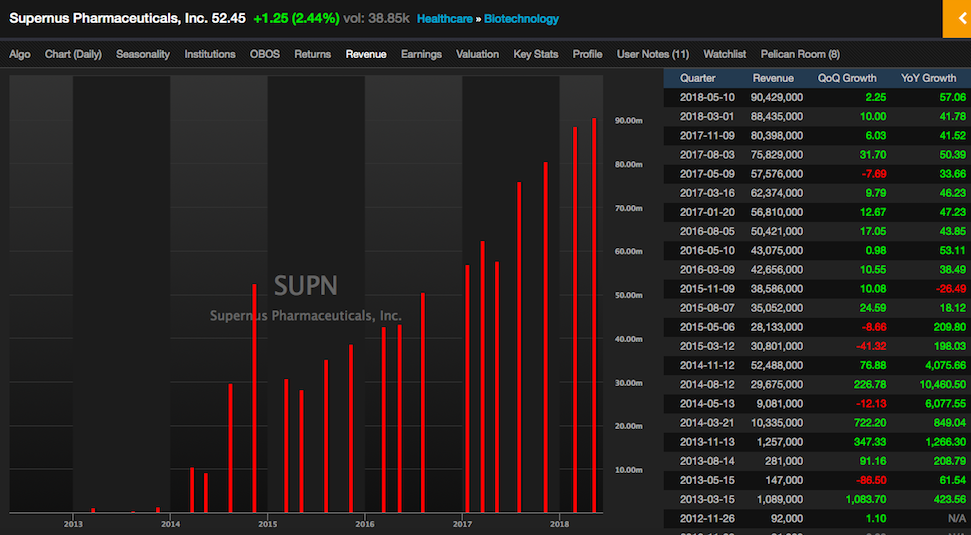The image size is (971, 535).
Task: Click the -86.50 QoQ growth value
Action: (870, 481)
